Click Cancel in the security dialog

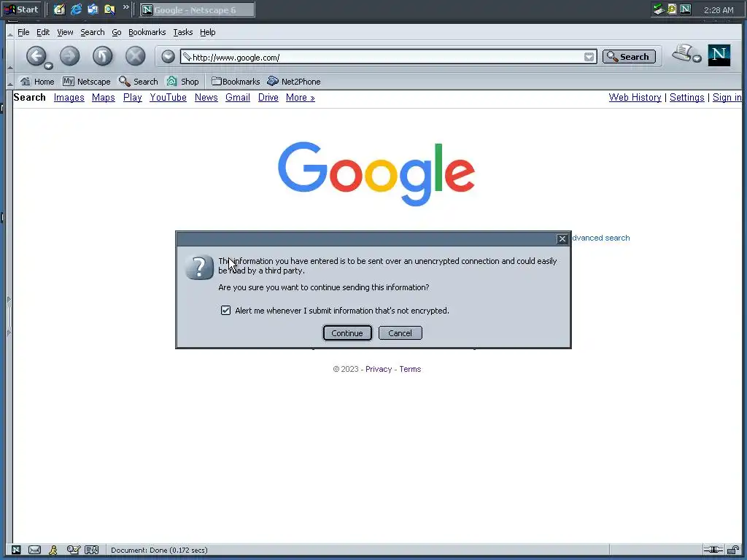coord(400,332)
